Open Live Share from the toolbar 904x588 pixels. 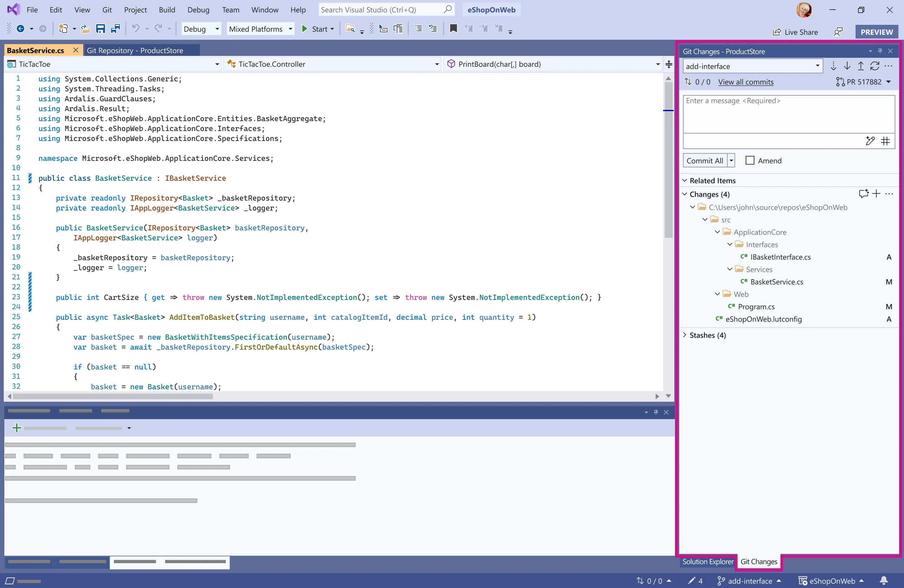(x=796, y=32)
